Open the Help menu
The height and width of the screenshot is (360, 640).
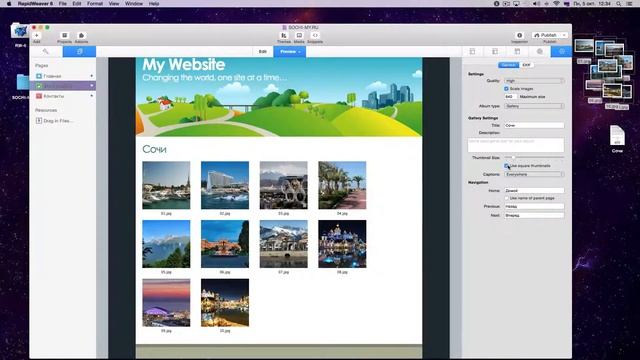[x=154, y=3]
